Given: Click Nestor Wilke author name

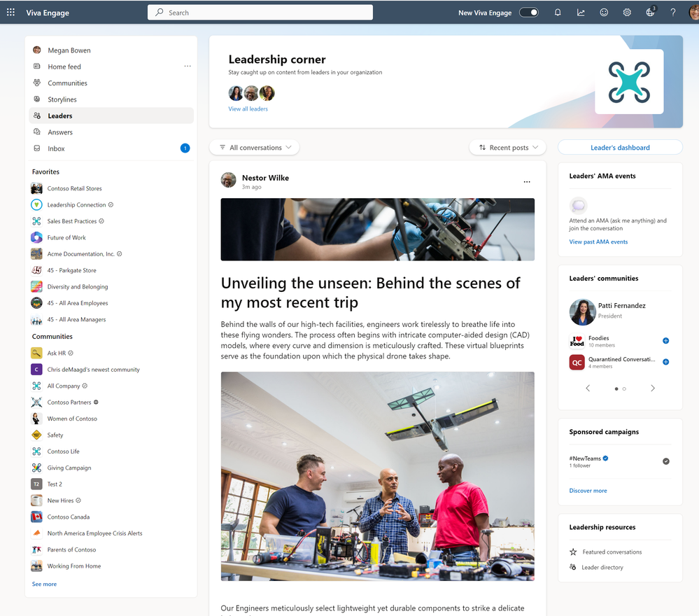Looking at the screenshot, I should [265, 178].
